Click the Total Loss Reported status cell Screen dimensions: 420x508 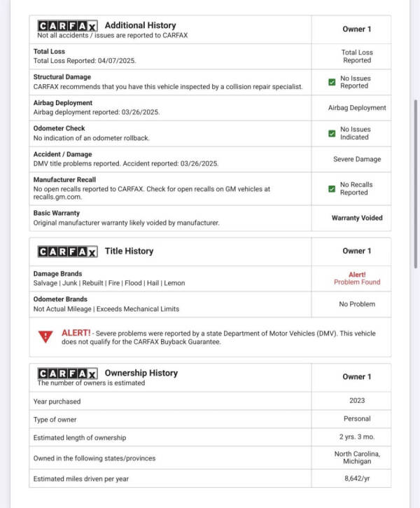(x=357, y=56)
